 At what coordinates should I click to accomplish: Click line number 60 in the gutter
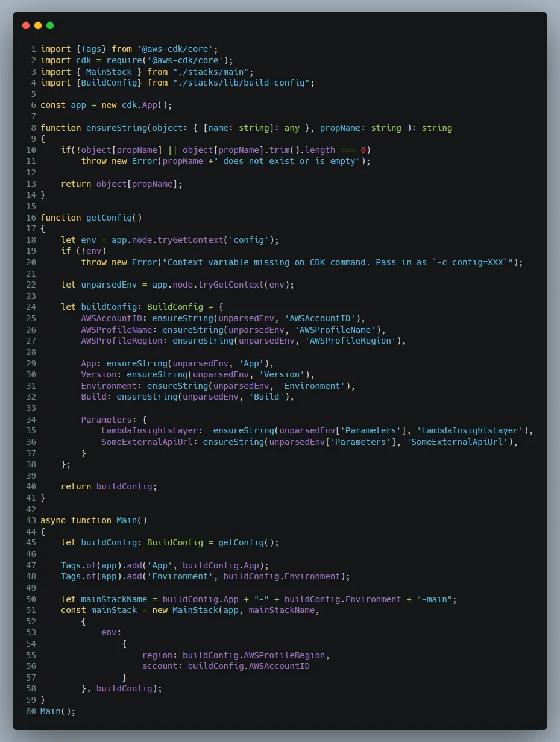coord(31,711)
